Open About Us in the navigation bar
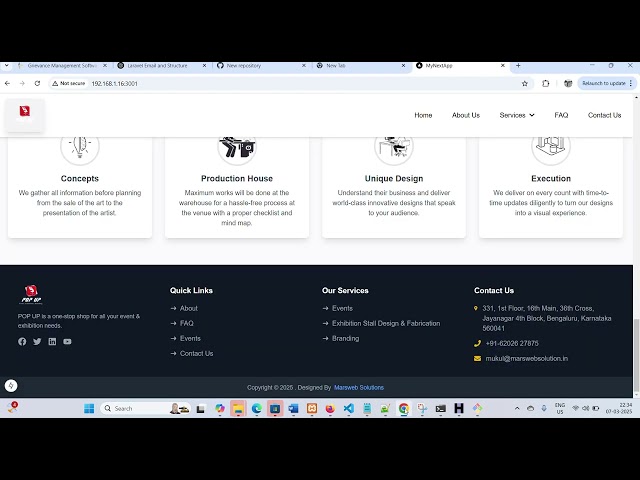Viewport: 640px width, 480px height. (x=466, y=115)
